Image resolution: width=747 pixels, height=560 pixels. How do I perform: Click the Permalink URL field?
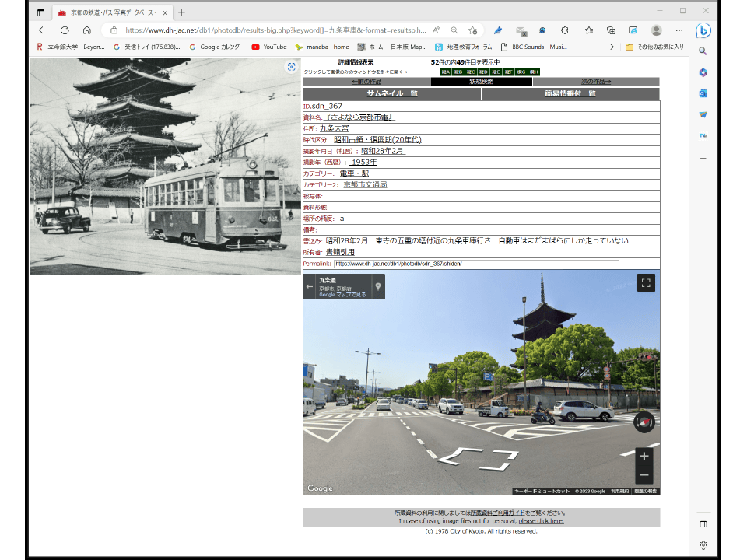[x=476, y=264]
